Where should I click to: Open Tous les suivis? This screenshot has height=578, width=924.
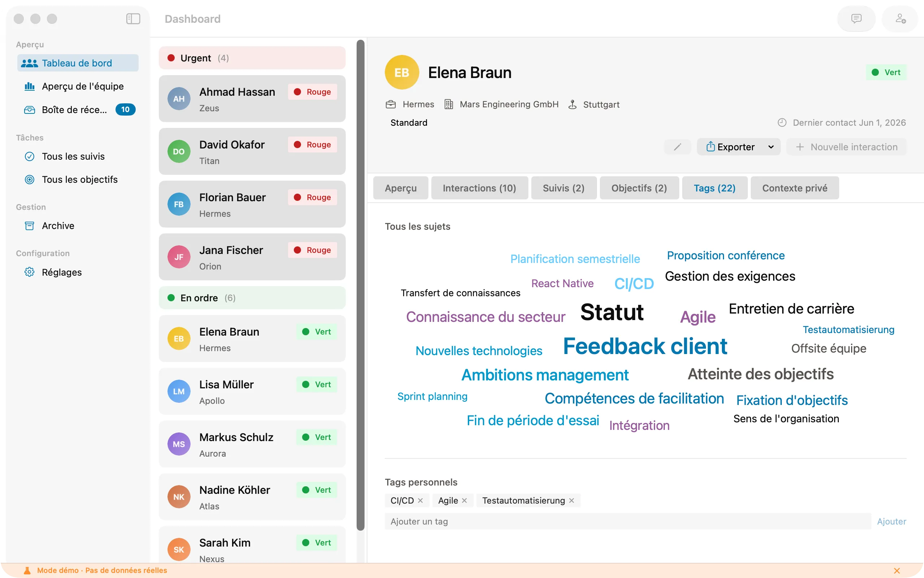tap(78, 156)
